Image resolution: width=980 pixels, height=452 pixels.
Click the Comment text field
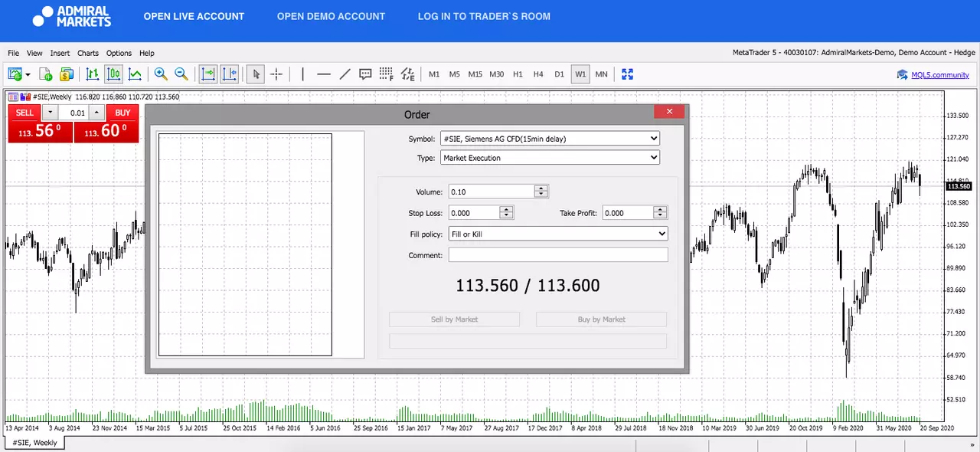click(558, 255)
